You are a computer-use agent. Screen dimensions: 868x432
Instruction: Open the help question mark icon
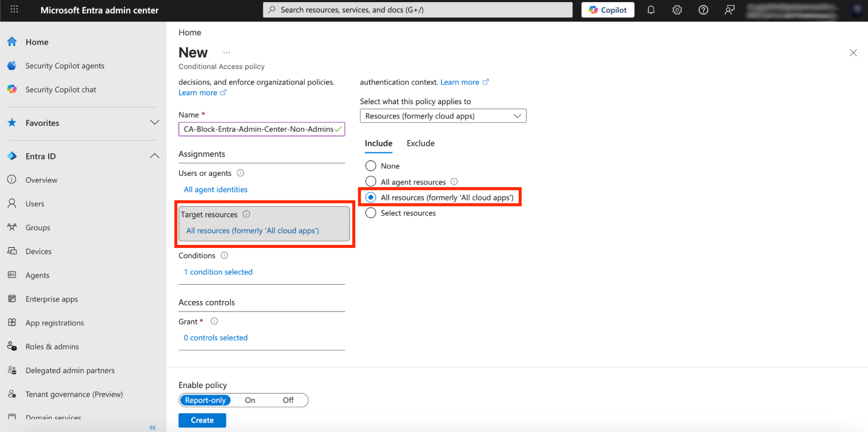click(703, 10)
